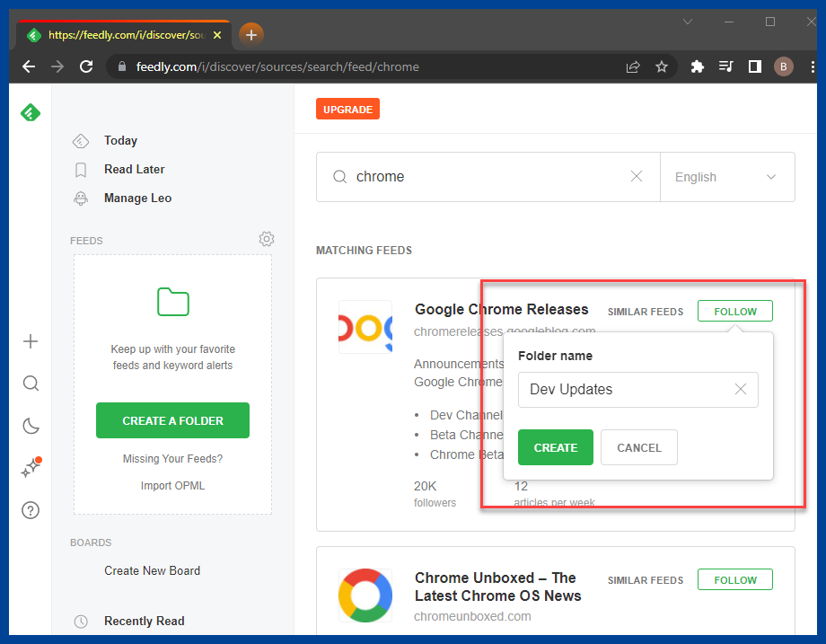
Task: Click the search magnifier in chrome search box
Action: pos(340,177)
